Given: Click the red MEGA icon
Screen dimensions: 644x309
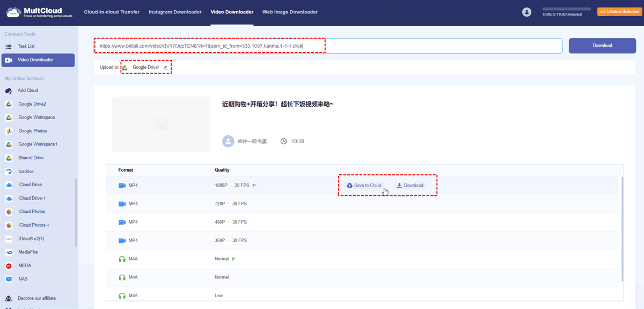Looking at the screenshot, I should 9,266.
